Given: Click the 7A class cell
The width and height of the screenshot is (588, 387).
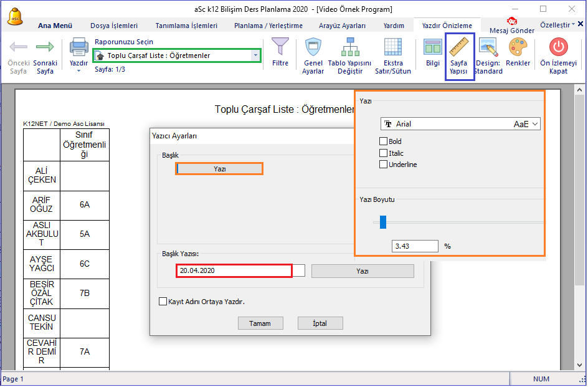Looking at the screenshot, I should pyautogui.click(x=85, y=352).
